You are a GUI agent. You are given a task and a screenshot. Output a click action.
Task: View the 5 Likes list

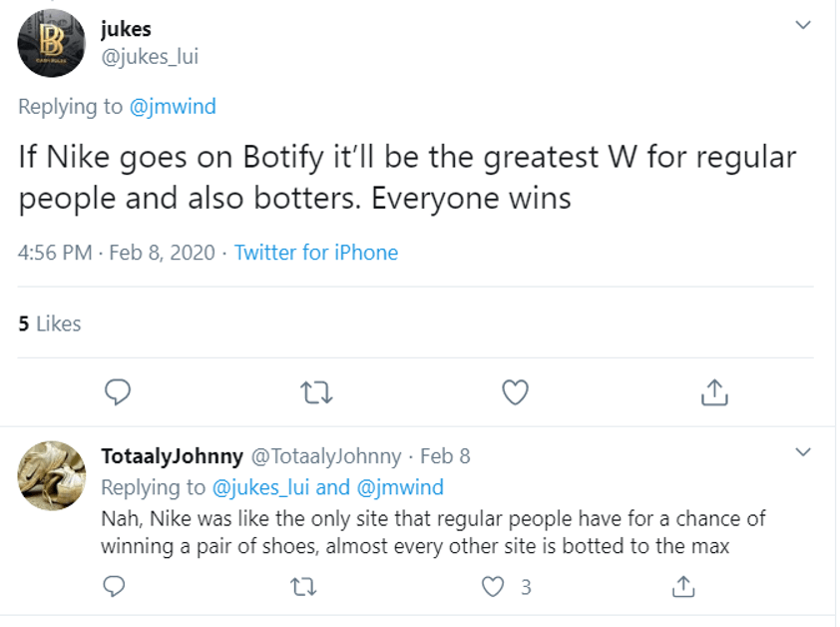[50, 323]
